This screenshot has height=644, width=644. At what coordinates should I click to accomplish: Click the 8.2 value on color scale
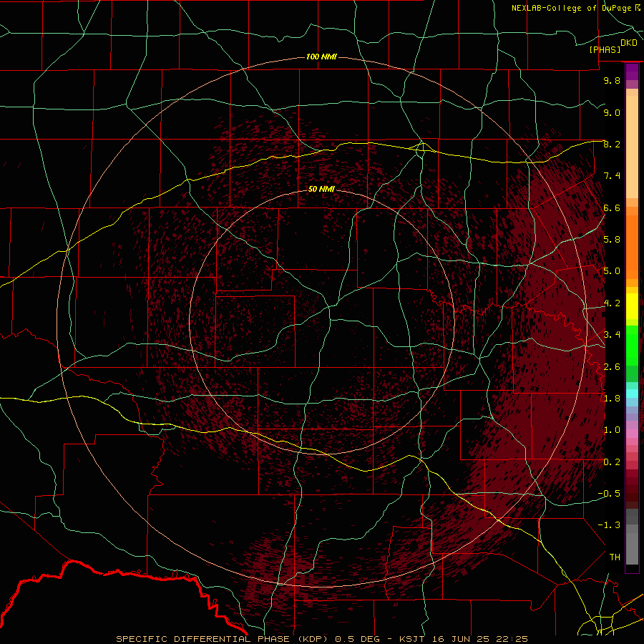[612, 144]
